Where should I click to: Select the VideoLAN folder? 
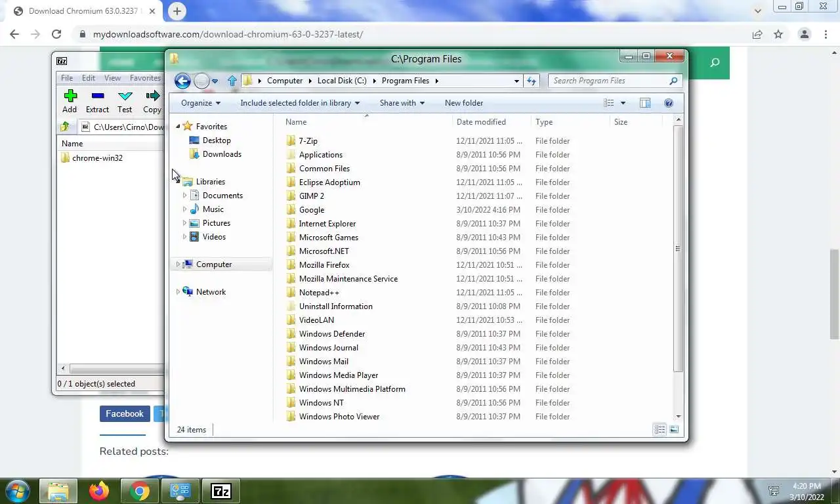[316, 320]
